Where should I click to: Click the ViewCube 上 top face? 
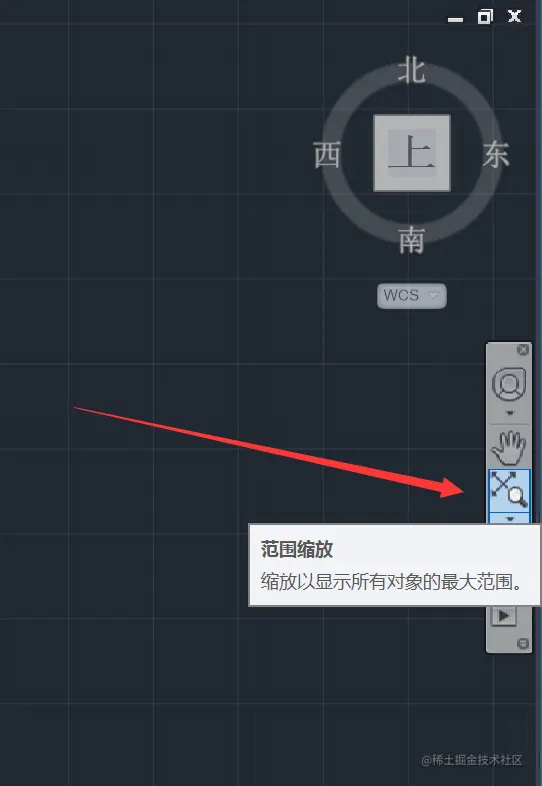point(412,153)
